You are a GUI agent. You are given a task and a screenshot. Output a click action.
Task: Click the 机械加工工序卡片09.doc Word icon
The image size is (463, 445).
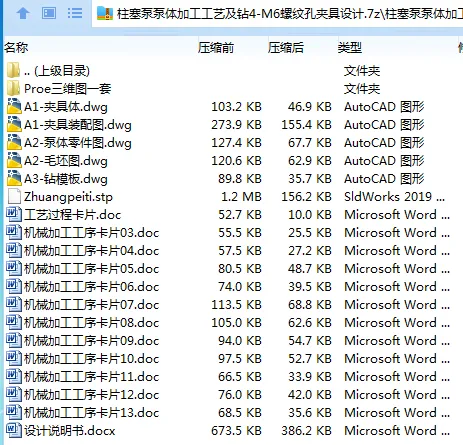point(14,340)
